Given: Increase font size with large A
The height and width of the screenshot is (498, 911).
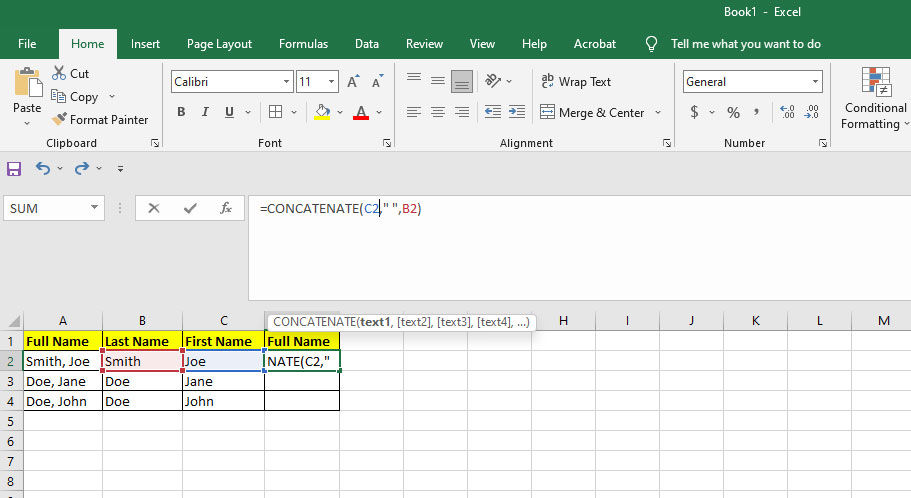Looking at the screenshot, I should tap(353, 82).
